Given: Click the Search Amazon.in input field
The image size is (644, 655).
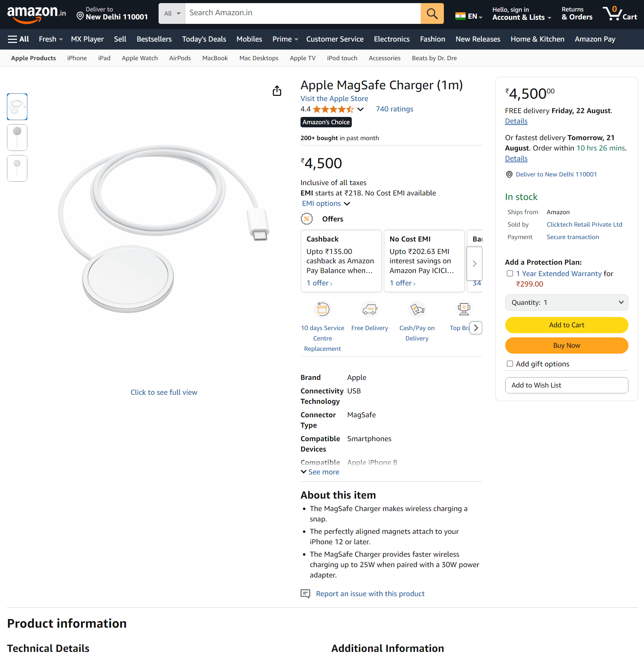Looking at the screenshot, I should tap(303, 13).
